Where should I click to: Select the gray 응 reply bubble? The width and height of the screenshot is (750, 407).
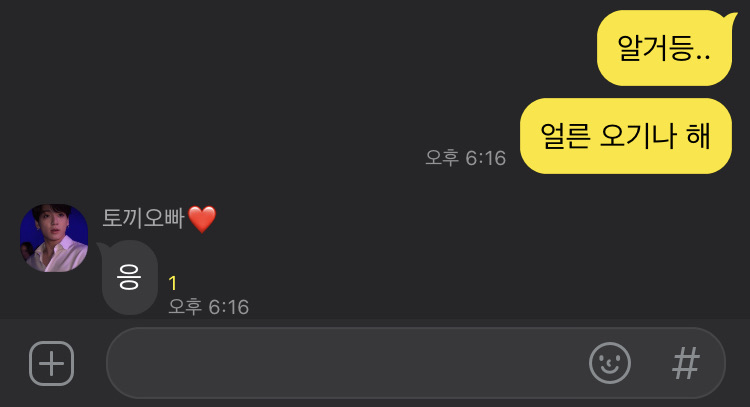pyautogui.click(x=129, y=278)
